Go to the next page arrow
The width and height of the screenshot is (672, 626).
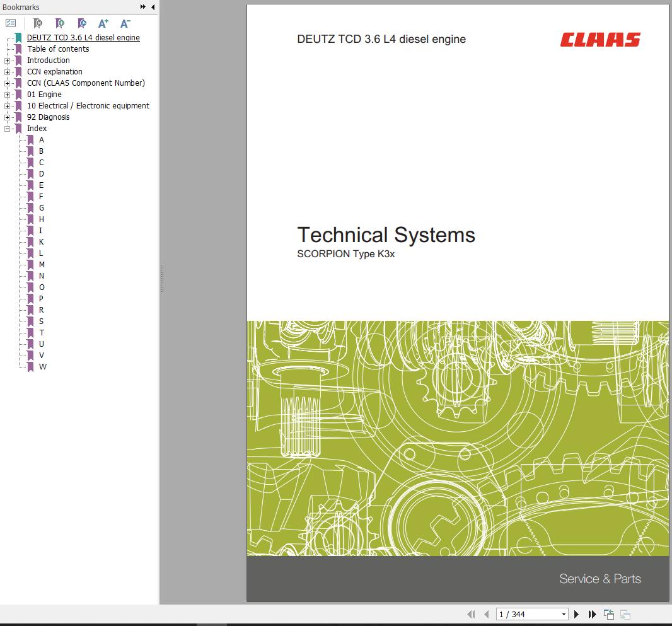576,614
